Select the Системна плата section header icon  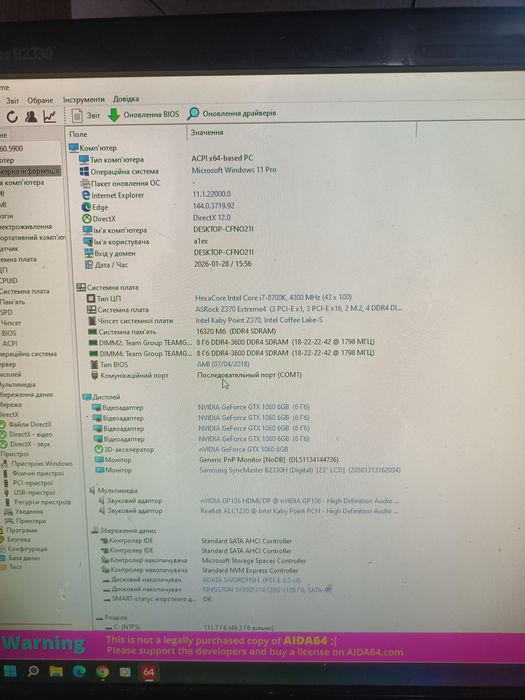tap(81, 288)
